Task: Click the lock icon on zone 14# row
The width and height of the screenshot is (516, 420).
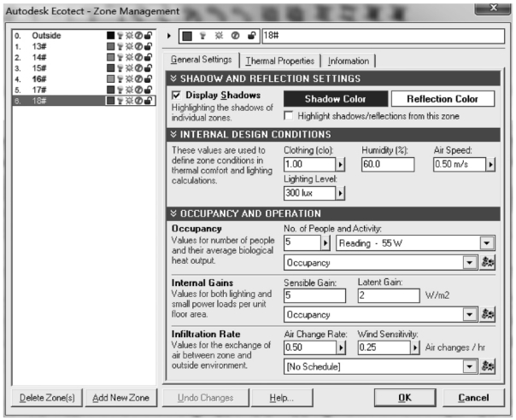Action: pos(148,57)
